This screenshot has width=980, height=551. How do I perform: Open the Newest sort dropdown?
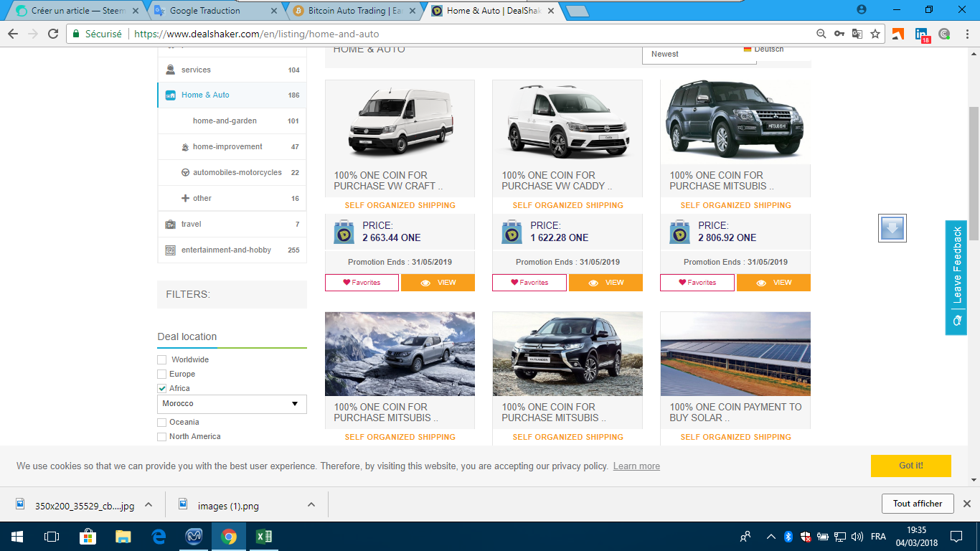click(x=699, y=55)
